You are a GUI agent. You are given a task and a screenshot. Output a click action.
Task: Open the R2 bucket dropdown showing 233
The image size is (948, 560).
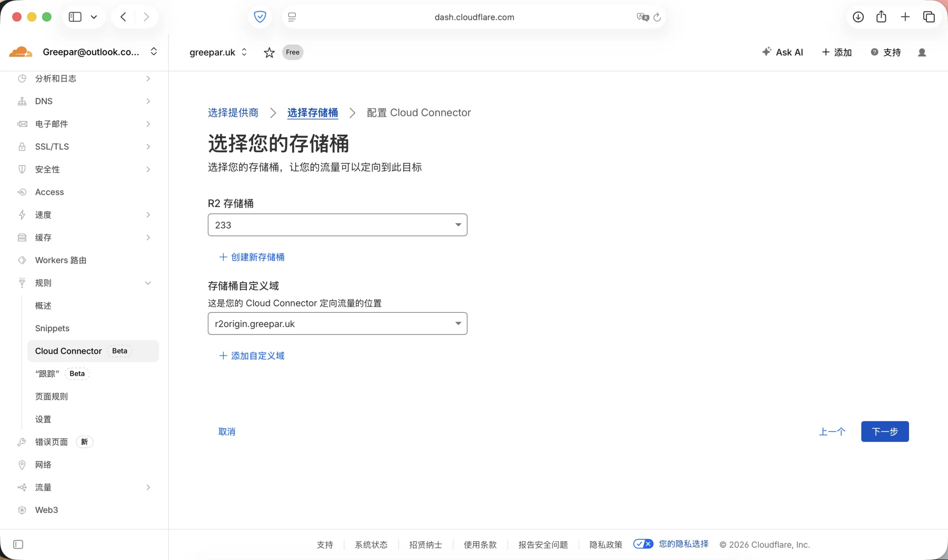tap(337, 225)
